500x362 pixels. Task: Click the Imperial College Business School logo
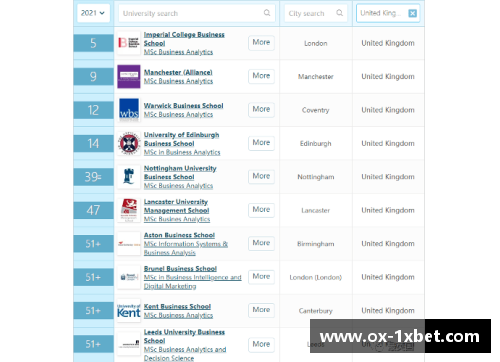point(129,43)
